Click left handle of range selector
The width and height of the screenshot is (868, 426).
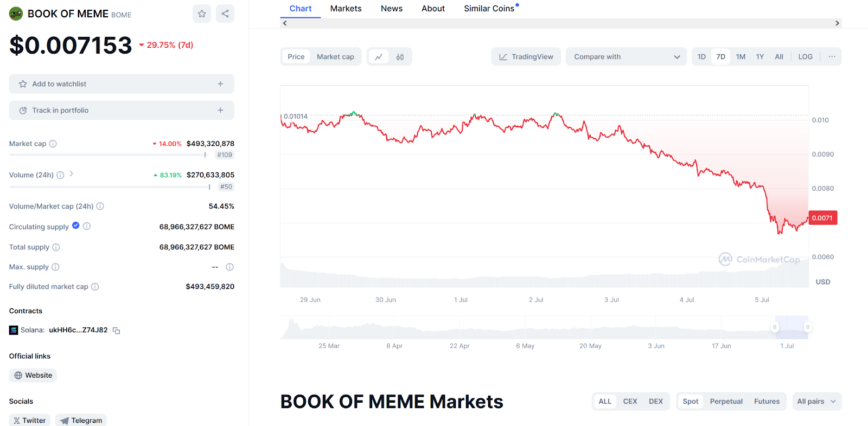point(775,327)
